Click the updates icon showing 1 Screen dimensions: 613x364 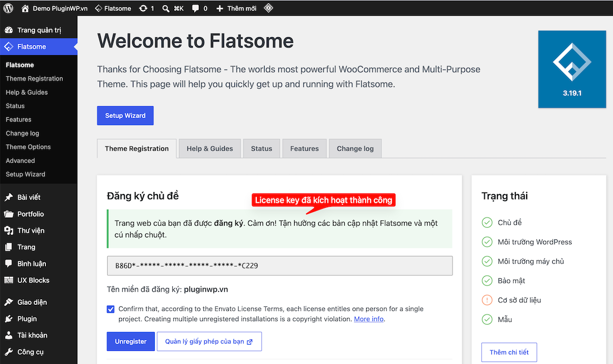click(x=146, y=8)
